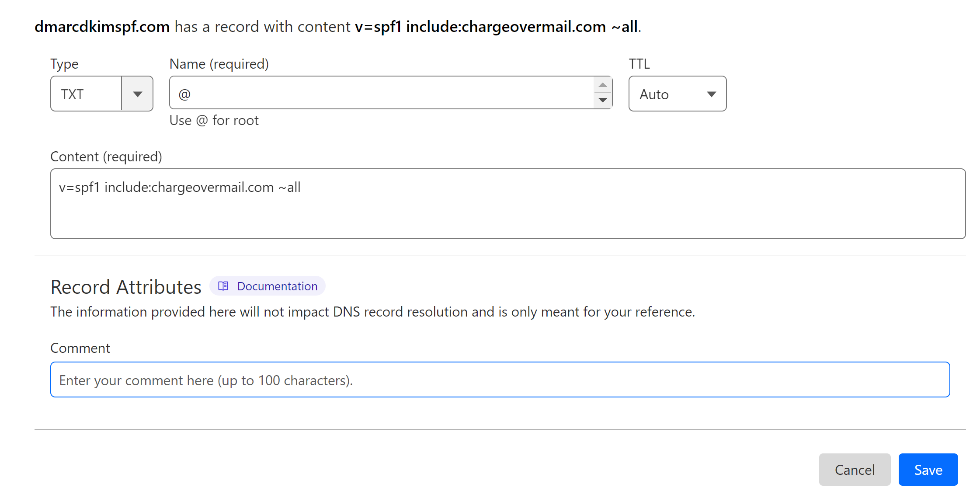Enable auto TTL for DNS record

point(676,94)
